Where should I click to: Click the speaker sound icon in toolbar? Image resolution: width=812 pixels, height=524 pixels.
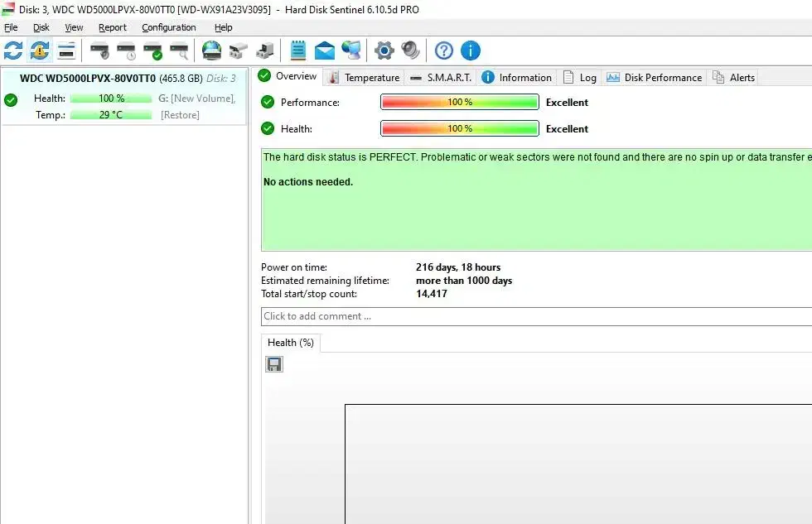click(410, 51)
